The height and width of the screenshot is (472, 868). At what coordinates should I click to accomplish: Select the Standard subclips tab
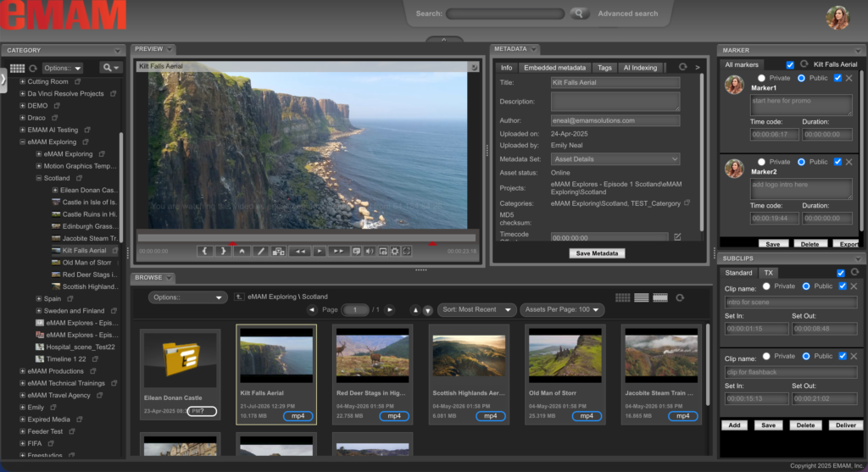[x=738, y=273]
